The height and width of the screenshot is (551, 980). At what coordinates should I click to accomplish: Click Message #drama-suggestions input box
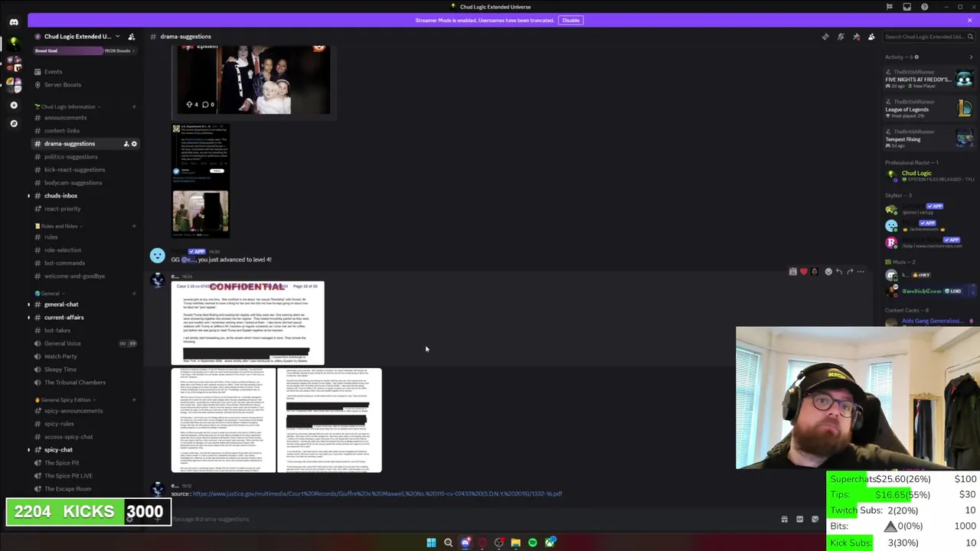coord(467,519)
